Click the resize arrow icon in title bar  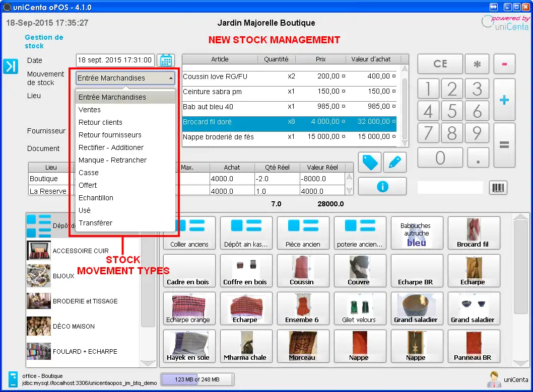pyautogui.click(x=495, y=7)
